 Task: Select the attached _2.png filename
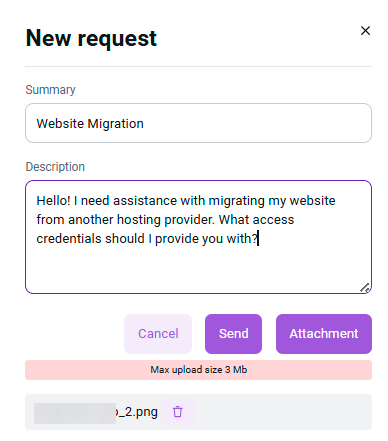pos(137,412)
